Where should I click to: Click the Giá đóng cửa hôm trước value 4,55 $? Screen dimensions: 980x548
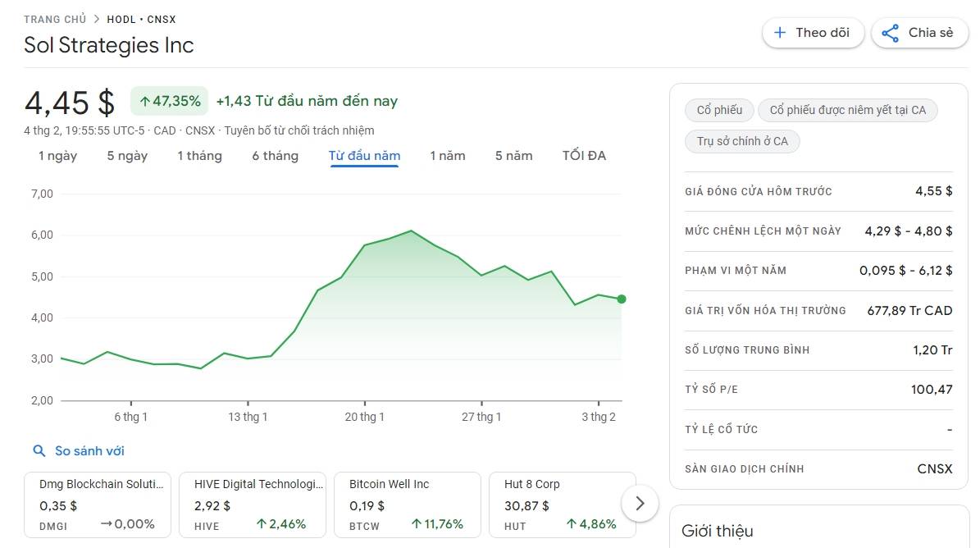(934, 191)
